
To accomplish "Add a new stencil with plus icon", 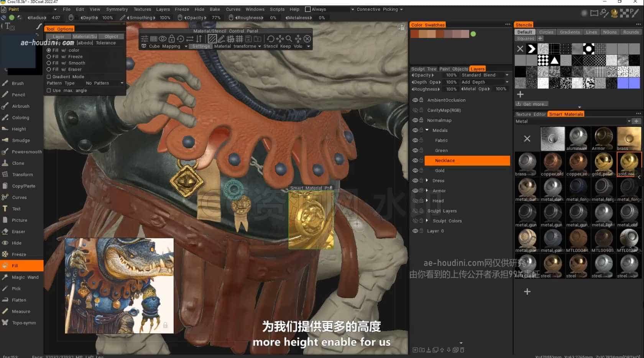I will (520, 94).
